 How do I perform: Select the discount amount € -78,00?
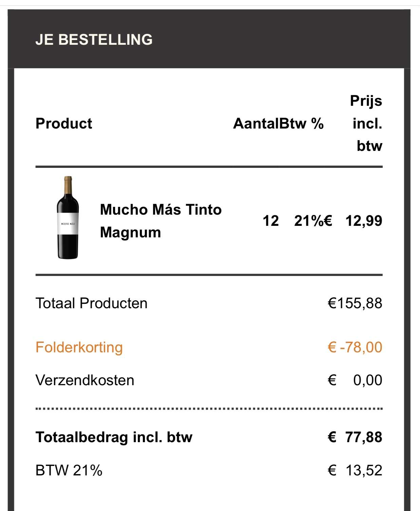coord(355,347)
